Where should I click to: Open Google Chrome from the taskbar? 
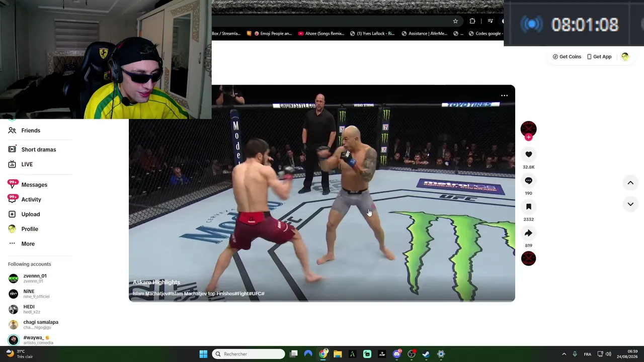[323, 354]
